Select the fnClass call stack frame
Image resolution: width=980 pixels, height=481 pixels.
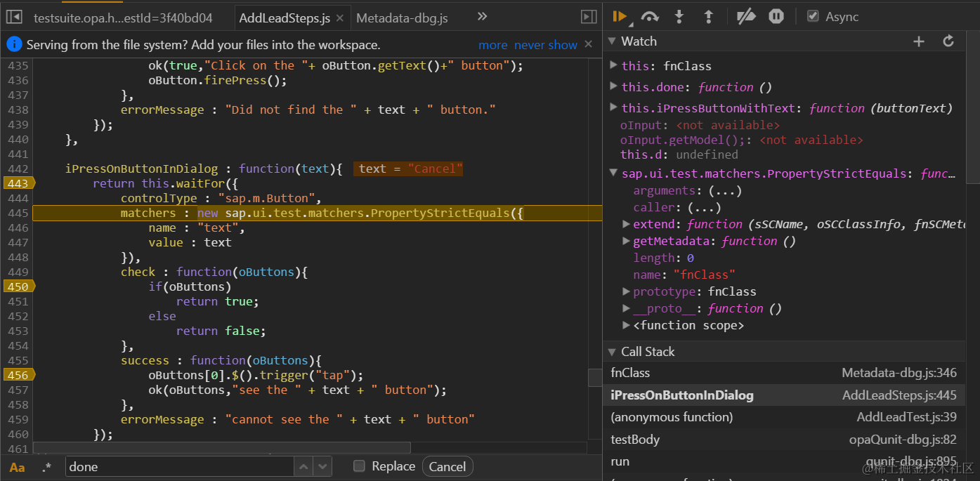point(784,373)
